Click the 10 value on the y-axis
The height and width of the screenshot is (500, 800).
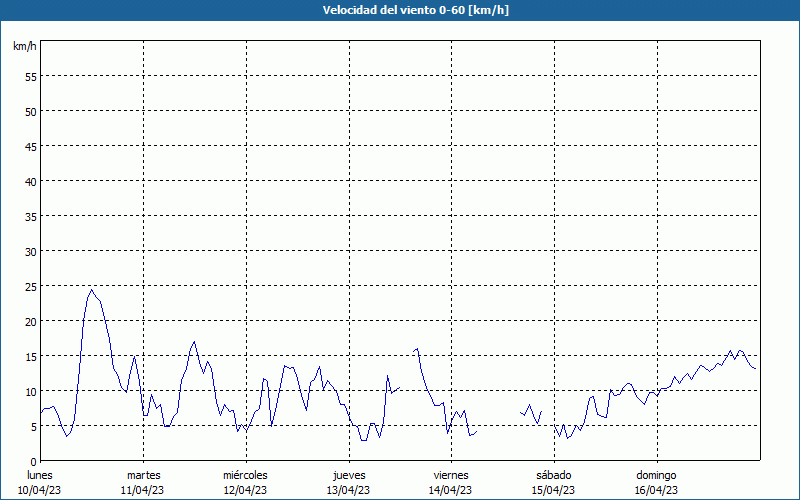[x=31, y=391]
